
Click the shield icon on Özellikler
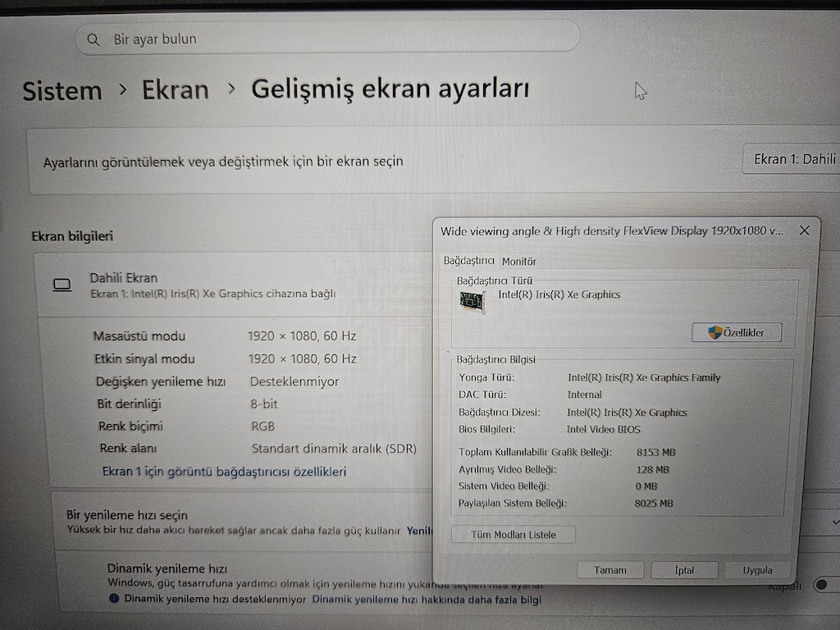714,333
